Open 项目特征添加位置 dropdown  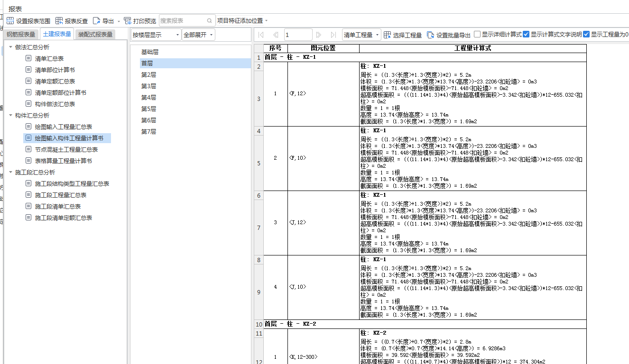pos(242,20)
